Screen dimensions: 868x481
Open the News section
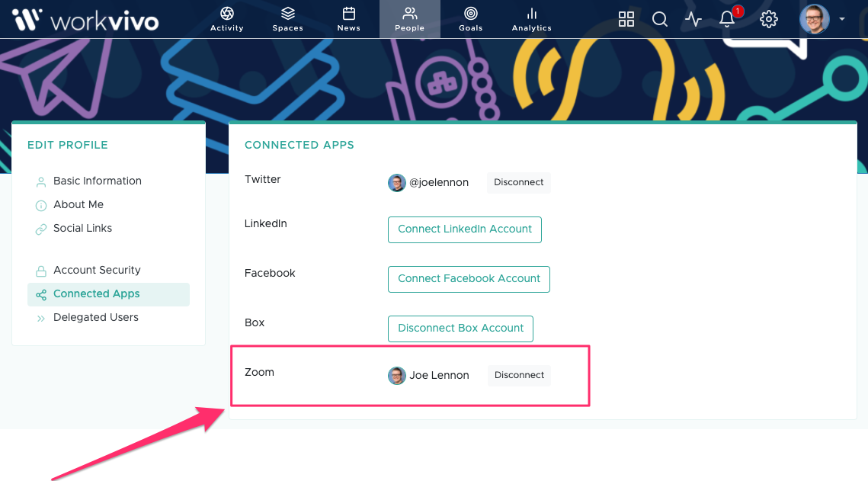click(x=349, y=19)
